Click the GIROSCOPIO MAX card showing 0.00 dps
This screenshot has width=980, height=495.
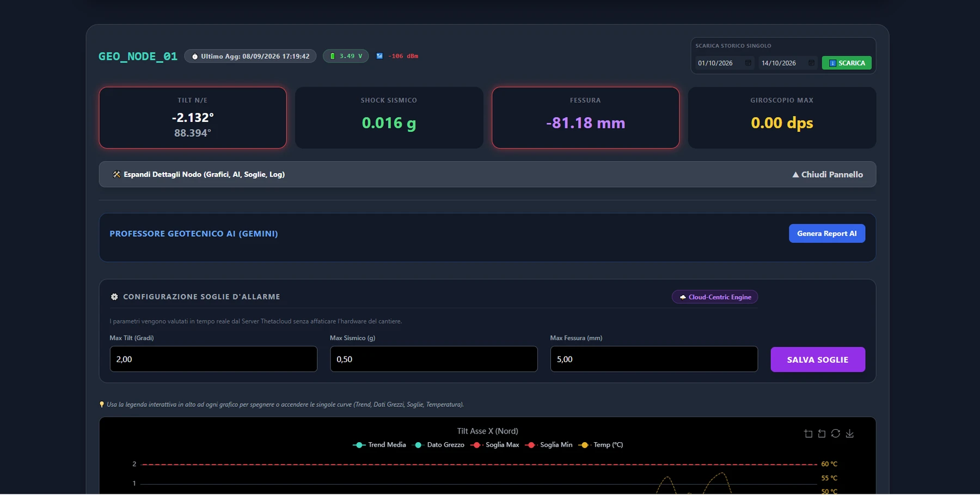coord(782,118)
